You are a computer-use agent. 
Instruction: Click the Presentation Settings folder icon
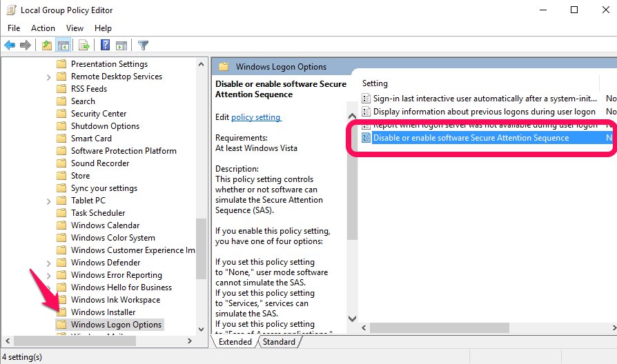tap(61, 63)
